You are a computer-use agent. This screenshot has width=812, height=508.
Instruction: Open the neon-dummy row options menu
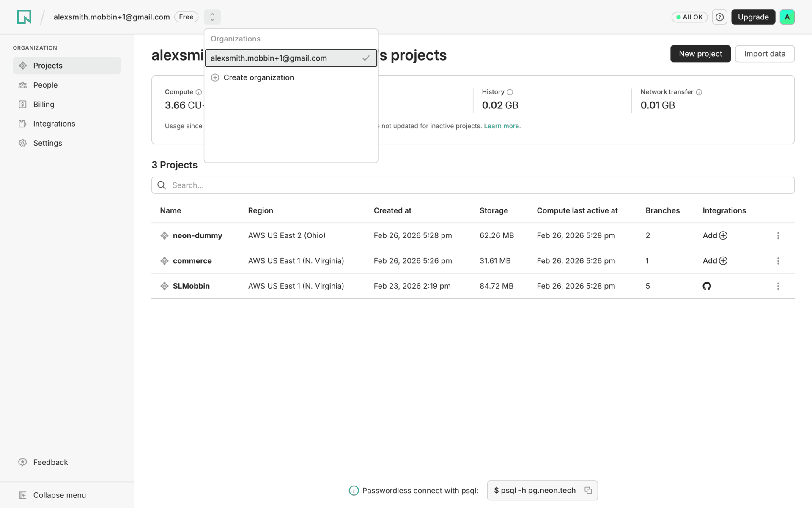[778, 235]
